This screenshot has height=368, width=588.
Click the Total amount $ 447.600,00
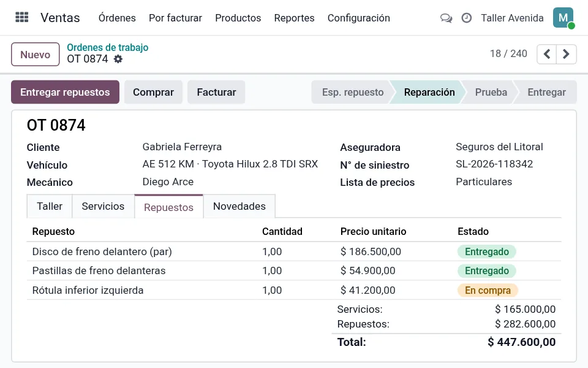coord(522,342)
